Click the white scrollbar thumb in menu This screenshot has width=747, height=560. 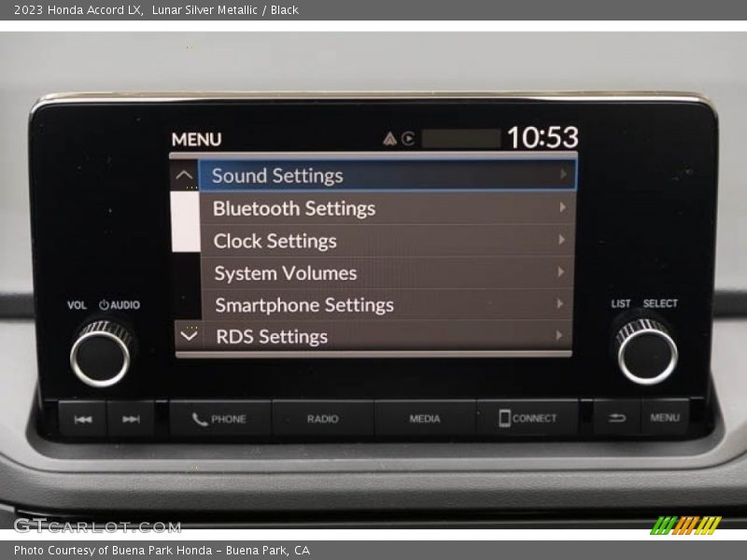point(186,221)
